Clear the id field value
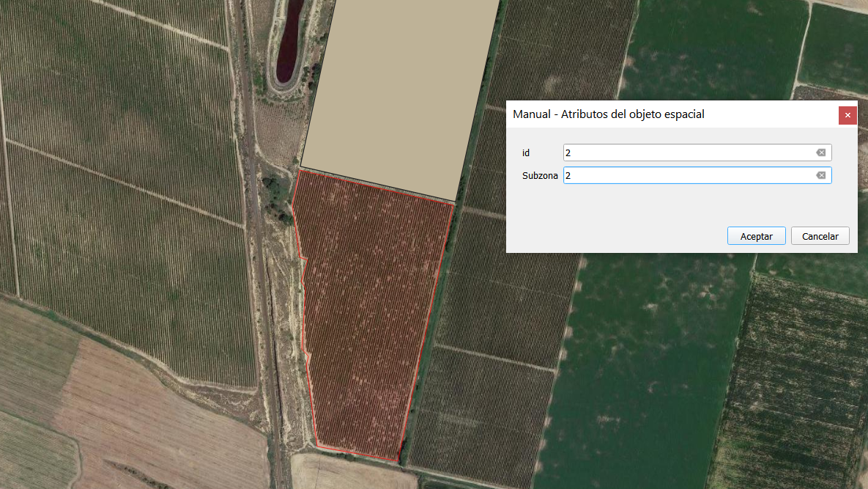 click(x=820, y=152)
